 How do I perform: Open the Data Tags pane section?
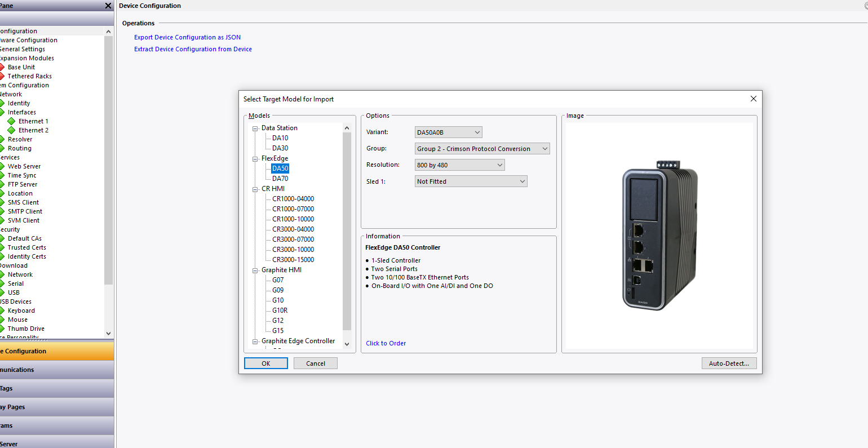(56, 388)
